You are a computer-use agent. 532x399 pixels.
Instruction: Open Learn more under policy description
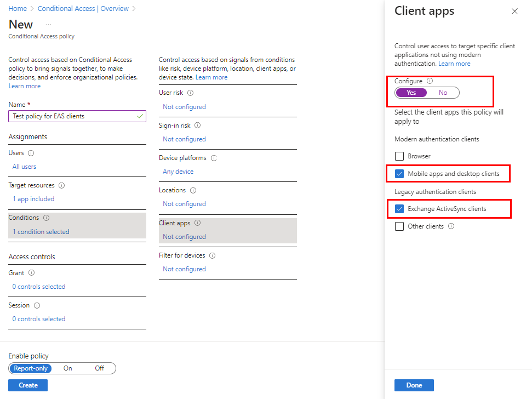pos(25,86)
